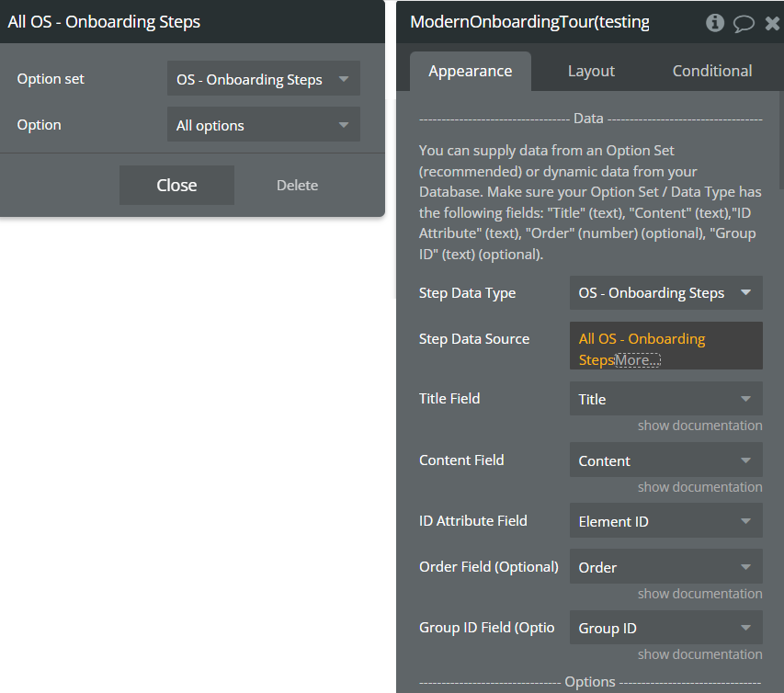The height and width of the screenshot is (693, 784).
Task: Open the Title Field dropdown
Action: click(665, 399)
